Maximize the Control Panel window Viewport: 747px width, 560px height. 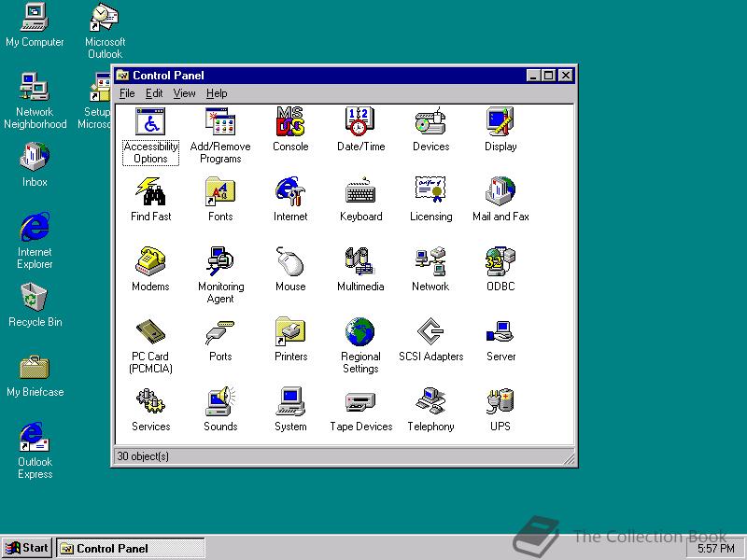point(549,76)
